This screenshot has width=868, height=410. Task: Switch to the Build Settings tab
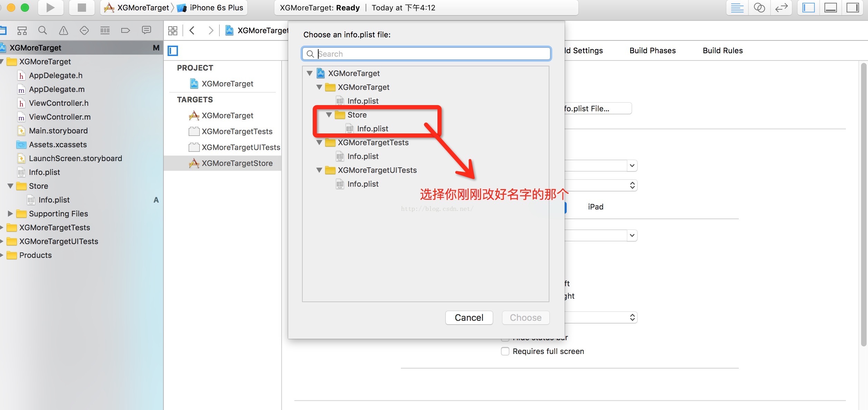[x=584, y=50]
